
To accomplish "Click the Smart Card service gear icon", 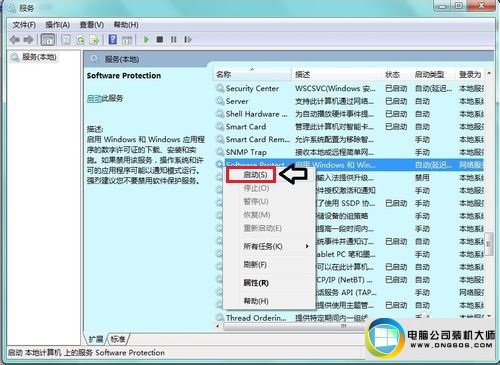I will click(x=220, y=127).
